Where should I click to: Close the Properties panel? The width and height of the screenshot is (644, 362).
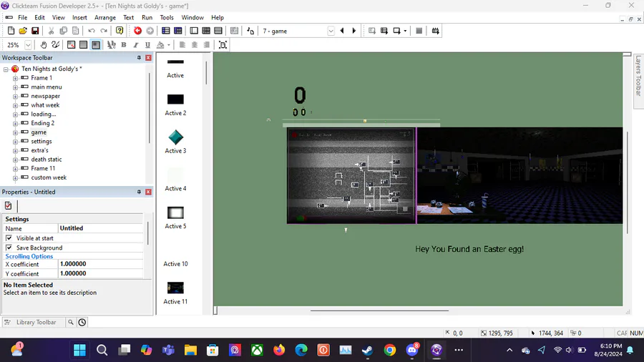coord(148,192)
